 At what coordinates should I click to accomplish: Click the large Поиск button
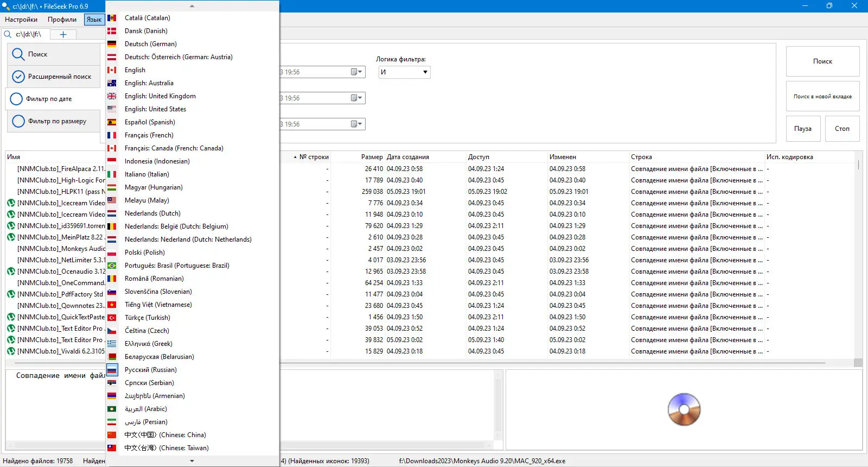[x=822, y=61]
